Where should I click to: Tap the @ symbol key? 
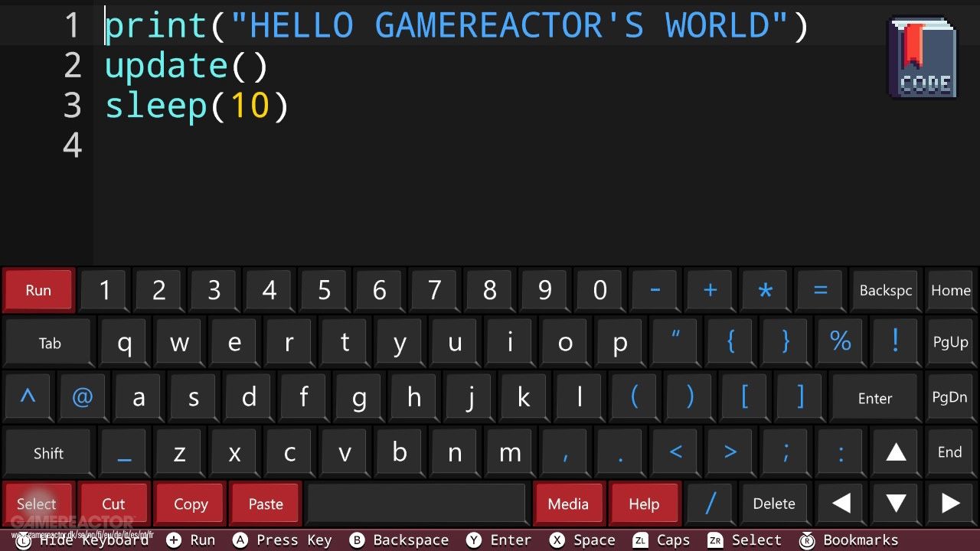82,398
